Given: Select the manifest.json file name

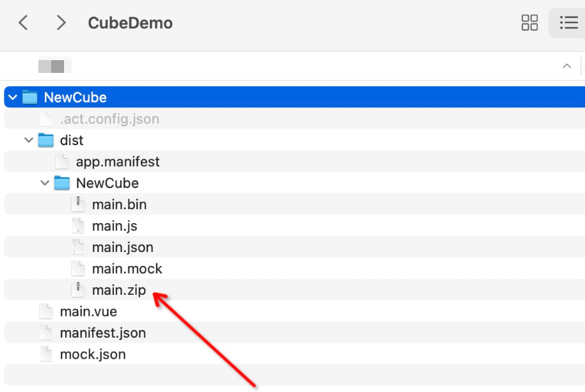Looking at the screenshot, I should tap(103, 333).
